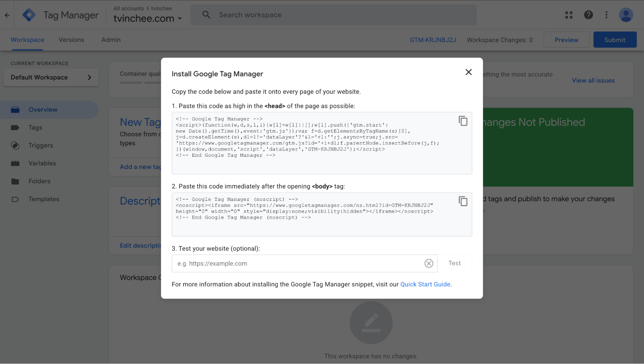Click the New Tag card heading
Screen dimensions: 644x364
tap(140, 122)
